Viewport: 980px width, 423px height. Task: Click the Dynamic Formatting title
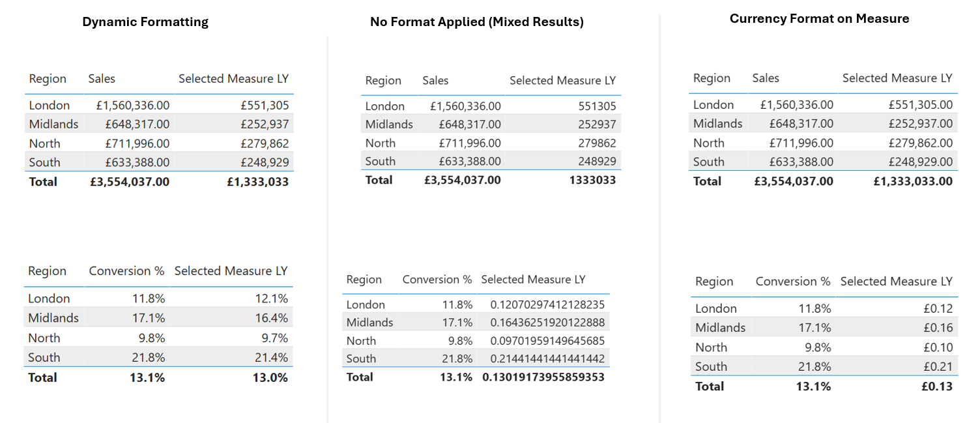pos(145,22)
